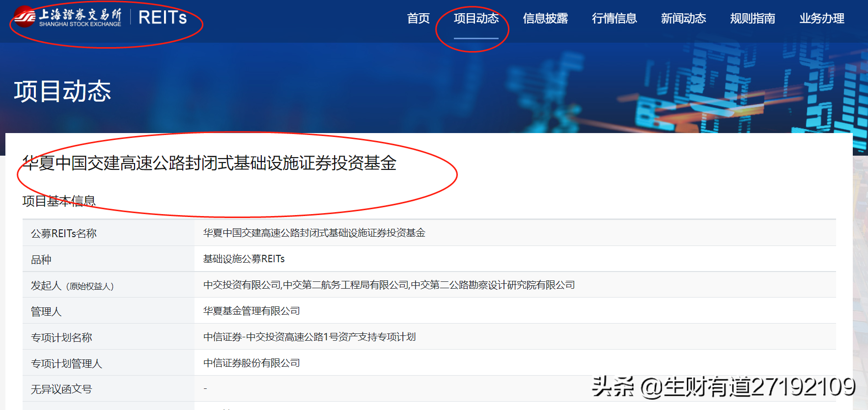Screen dimensions: 868x410
Task: Click the 无异议函文号 label cell
Action: pos(109,389)
